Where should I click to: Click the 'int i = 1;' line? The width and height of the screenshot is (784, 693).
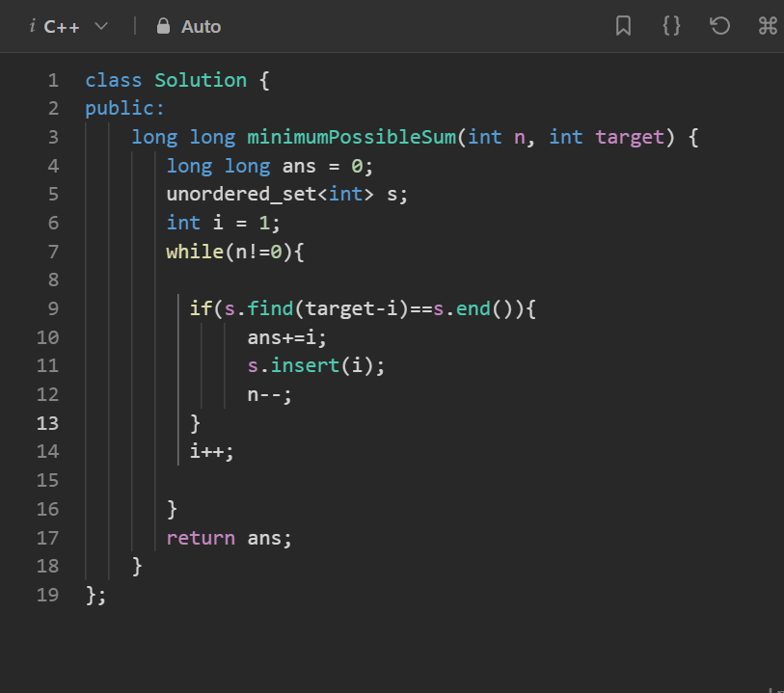(223, 224)
